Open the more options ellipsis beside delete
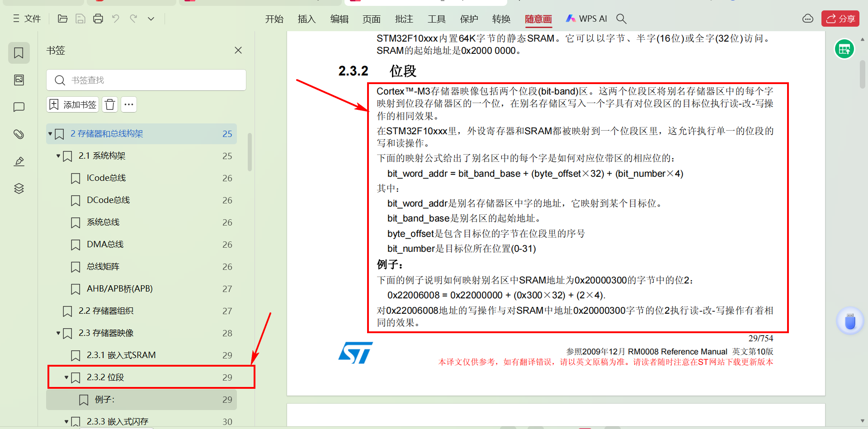Screen dimensions: 868x429 pyautogui.click(x=129, y=104)
